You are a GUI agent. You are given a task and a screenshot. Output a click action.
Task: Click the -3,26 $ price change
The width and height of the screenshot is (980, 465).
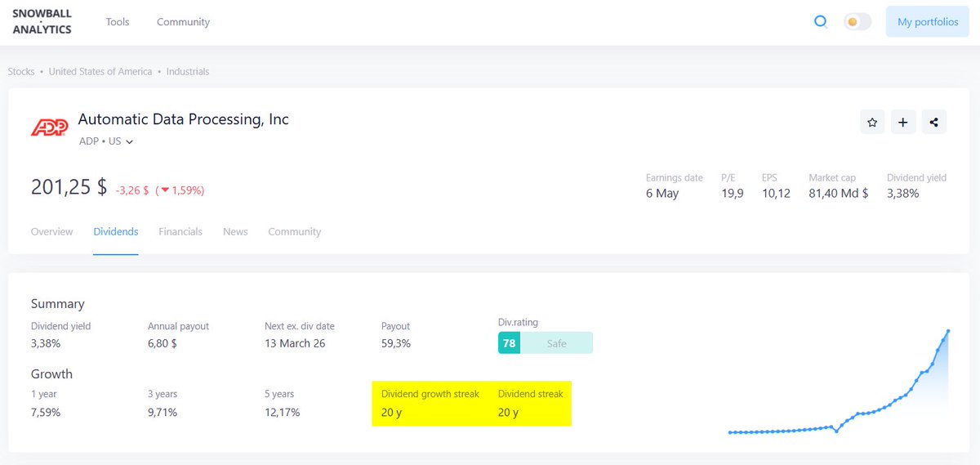[132, 190]
